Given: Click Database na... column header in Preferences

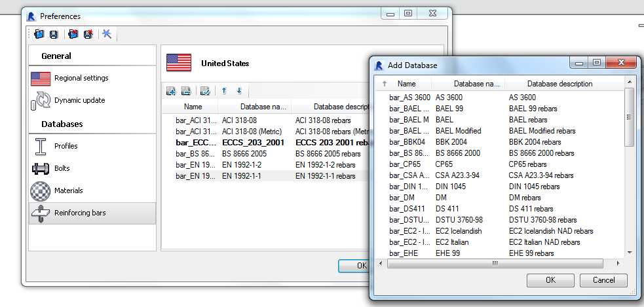Looking at the screenshot, I should point(255,107).
